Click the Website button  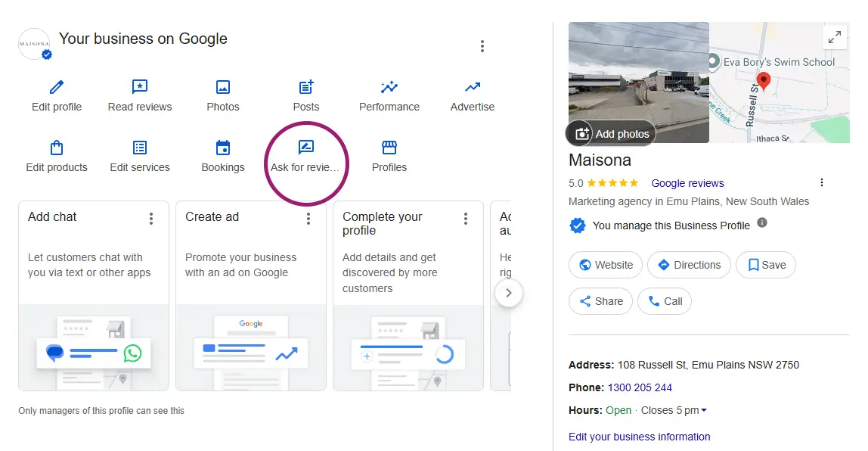[x=606, y=265]
